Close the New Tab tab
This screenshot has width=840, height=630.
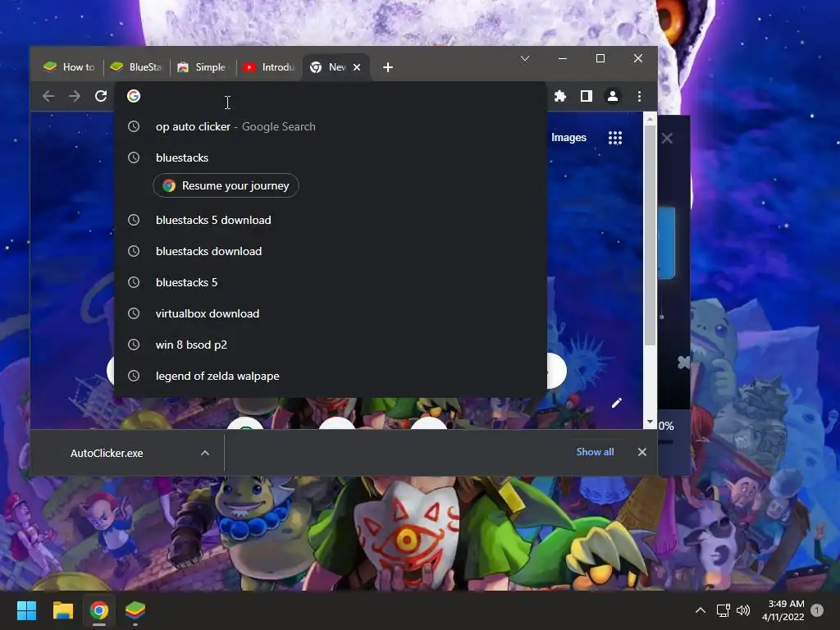(357, 67)
